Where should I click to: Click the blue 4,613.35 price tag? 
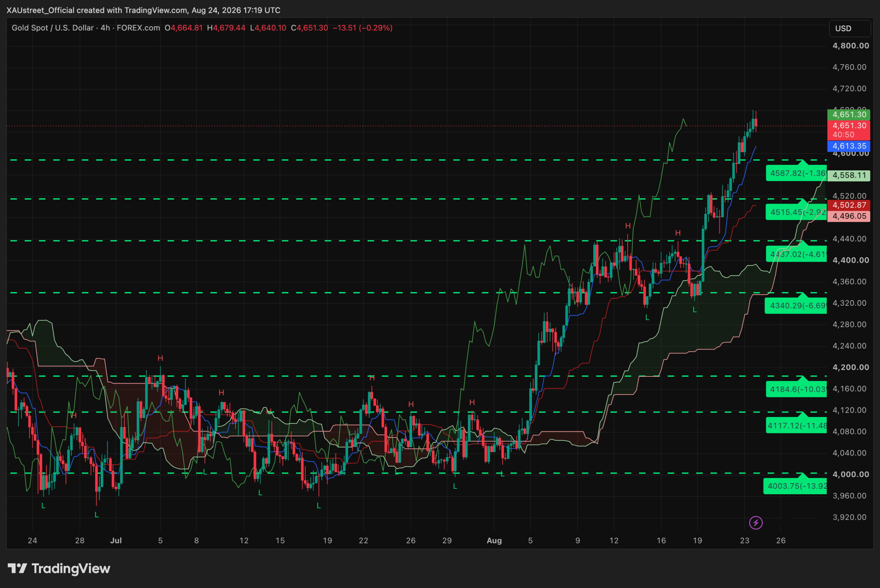tap(849, 146)
